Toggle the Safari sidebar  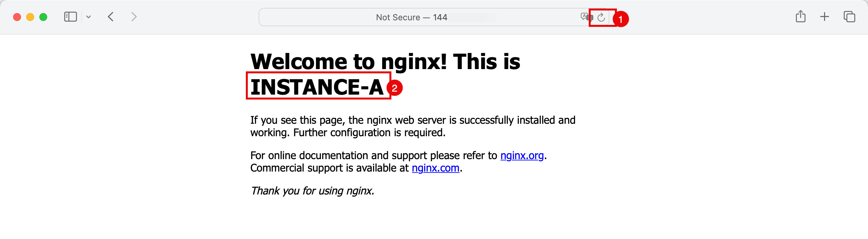[70, 17]
